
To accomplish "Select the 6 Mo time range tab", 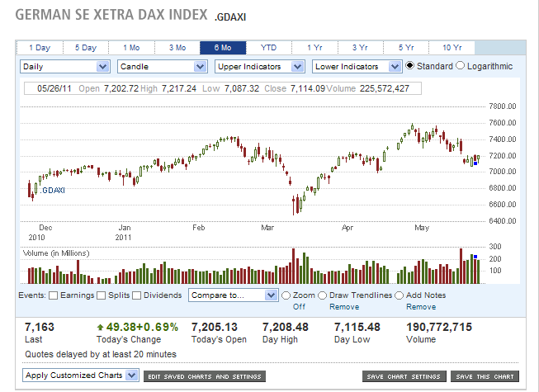I will pos(223,48).
